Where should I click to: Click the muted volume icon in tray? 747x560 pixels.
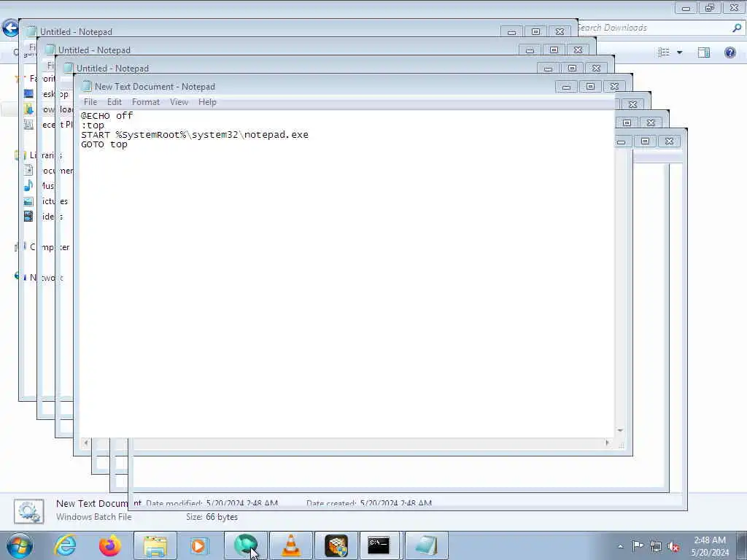point(673,546)
